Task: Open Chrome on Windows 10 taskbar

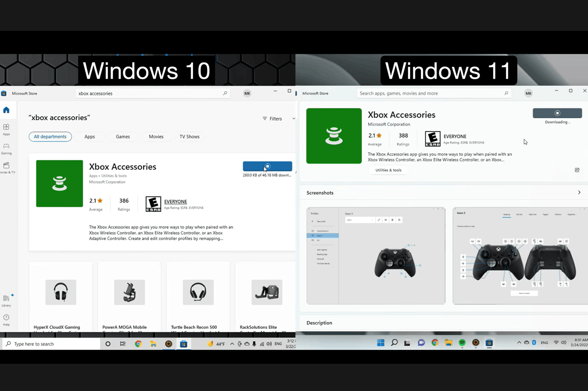Action: pyautogui.click(x=138, y=344)
